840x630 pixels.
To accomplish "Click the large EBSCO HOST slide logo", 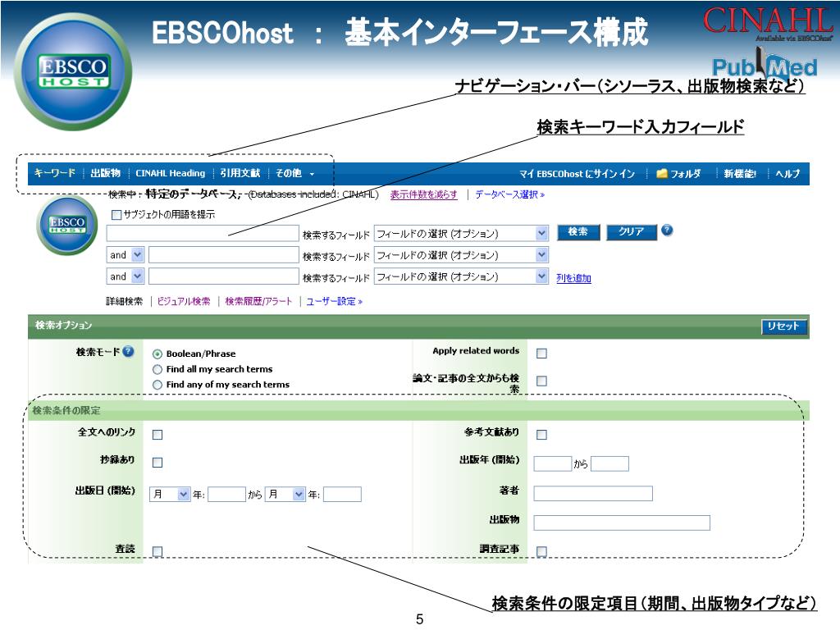I will click(73, 72).
